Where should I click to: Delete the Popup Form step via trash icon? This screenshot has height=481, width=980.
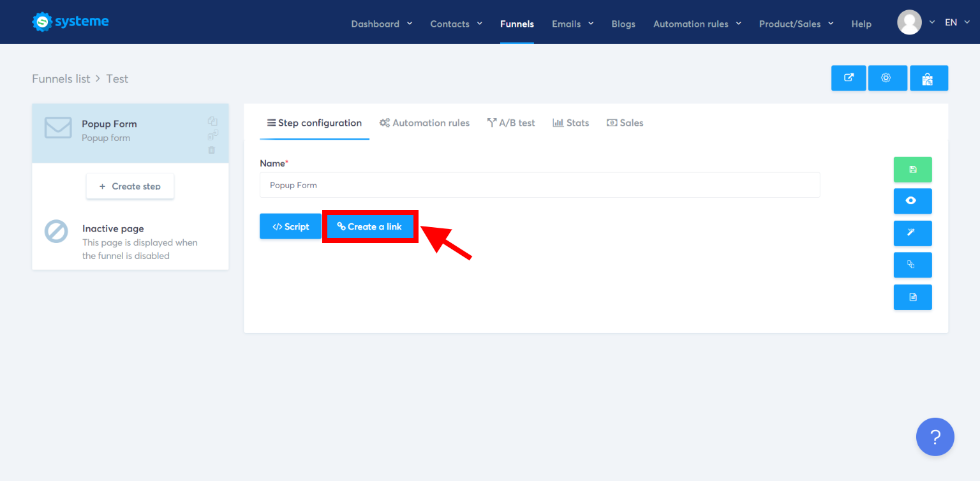(212, 149)
